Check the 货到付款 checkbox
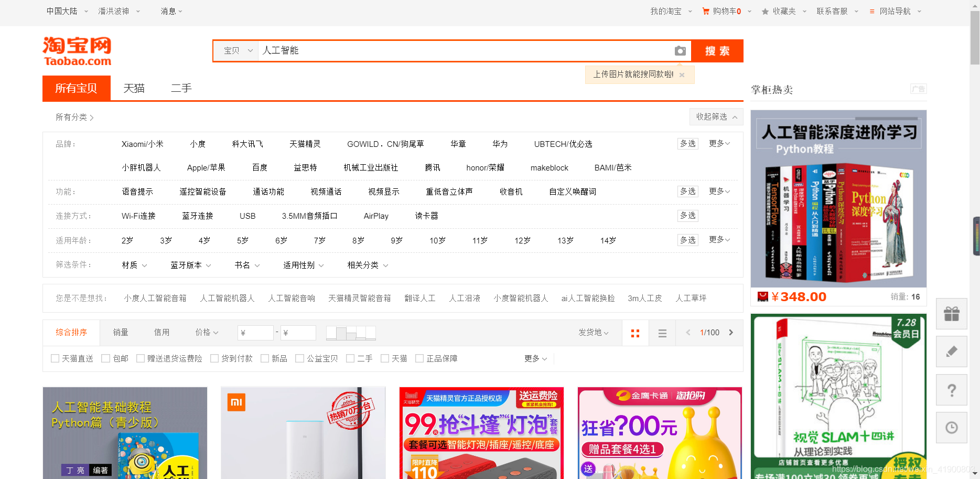 point(214,358)
